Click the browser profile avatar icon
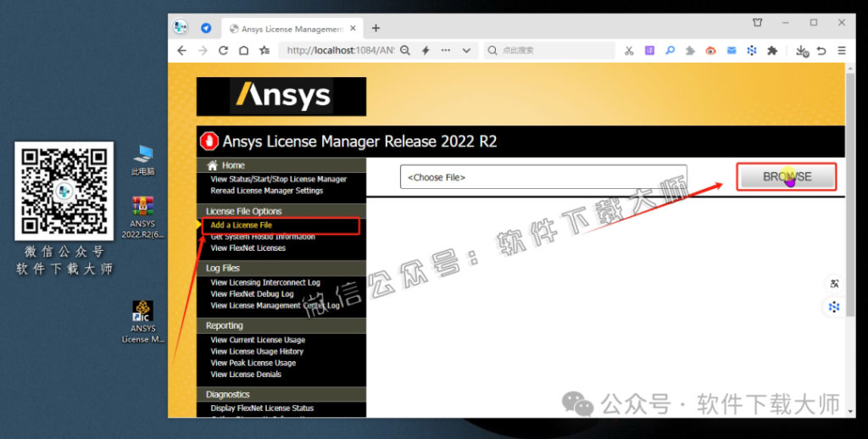Screen dimensions: 868x439 coord(181,27)
